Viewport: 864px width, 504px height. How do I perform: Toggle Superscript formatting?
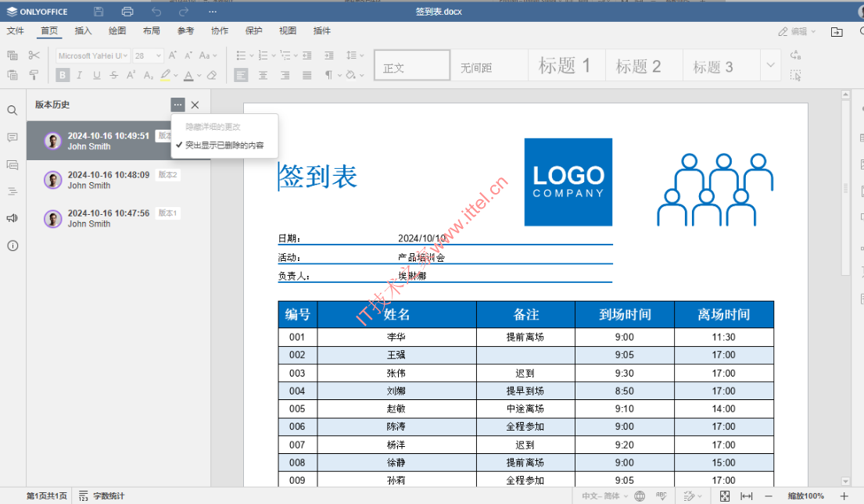131,75
